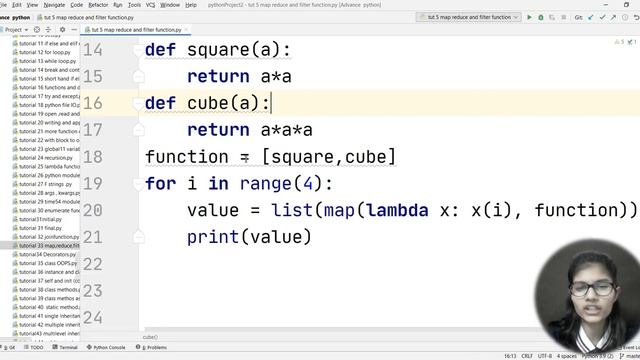Open the Tools menu

pos(134,5)
